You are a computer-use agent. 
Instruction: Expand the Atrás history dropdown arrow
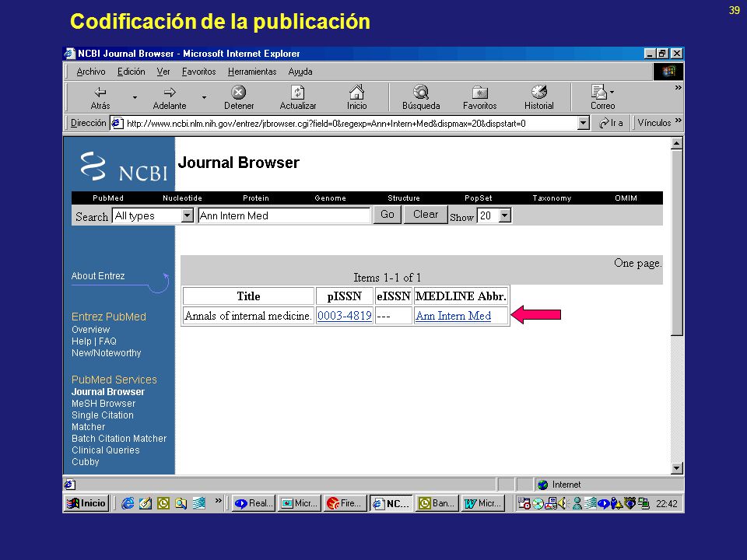pyautogui.click(x=135, y=97)
